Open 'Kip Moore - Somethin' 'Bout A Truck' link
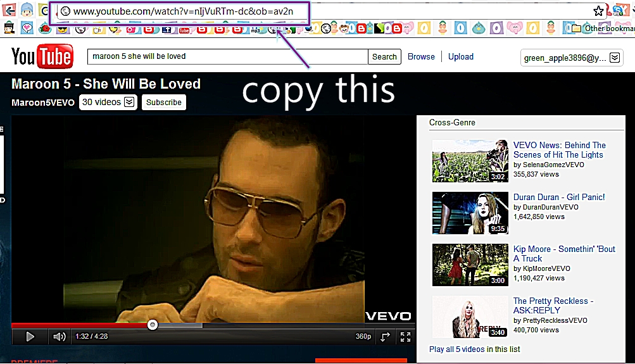 564,253
